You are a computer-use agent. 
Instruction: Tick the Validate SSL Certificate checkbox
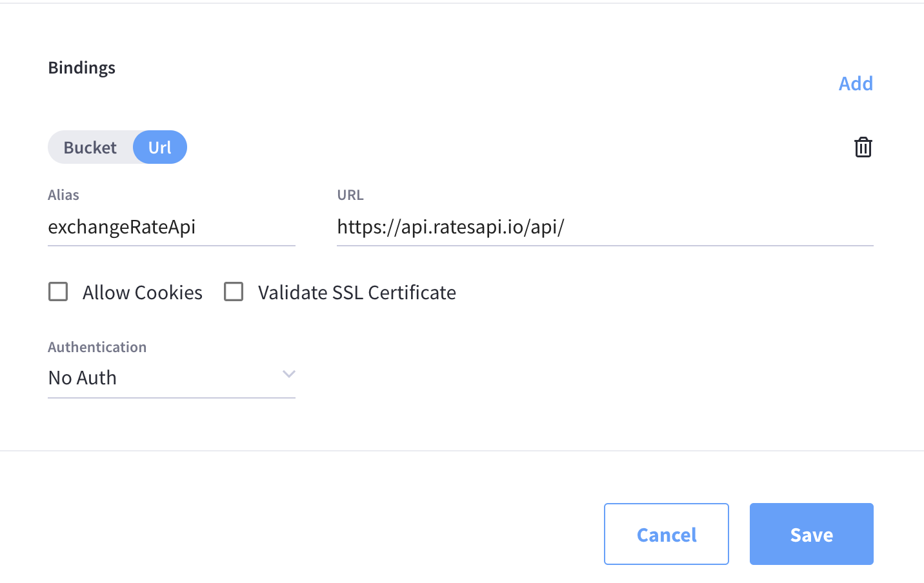click(x=234, y=291)
